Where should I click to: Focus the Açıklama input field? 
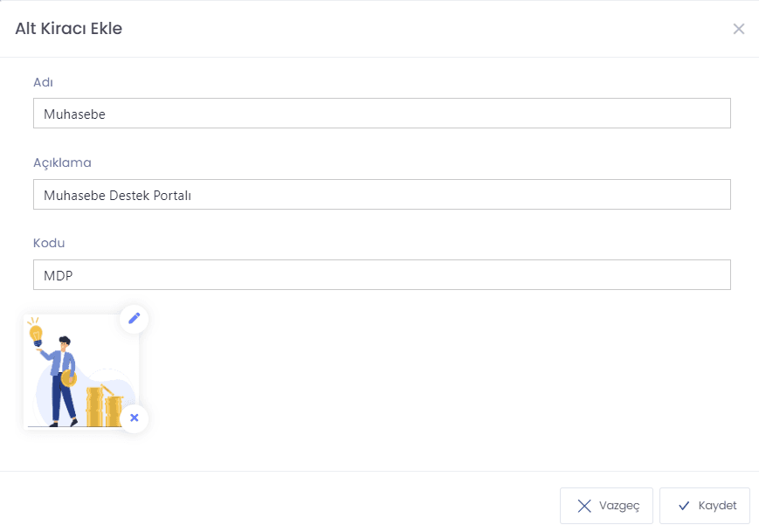point(382,195)
